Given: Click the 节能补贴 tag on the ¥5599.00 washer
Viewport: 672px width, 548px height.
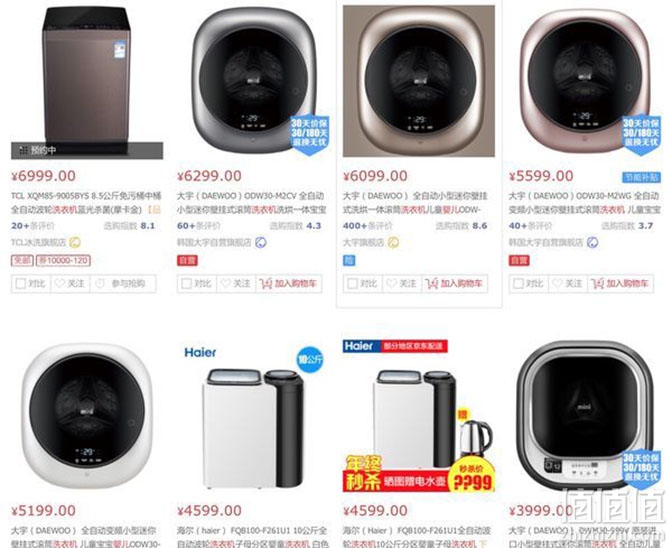Looking at the screenshot, I should [x=641, y=177].
